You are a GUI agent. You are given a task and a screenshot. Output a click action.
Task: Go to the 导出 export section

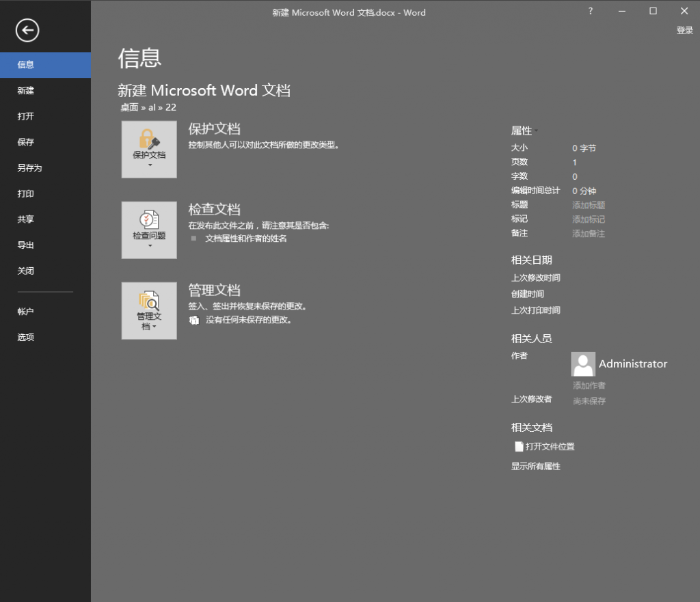pos(25,245)
